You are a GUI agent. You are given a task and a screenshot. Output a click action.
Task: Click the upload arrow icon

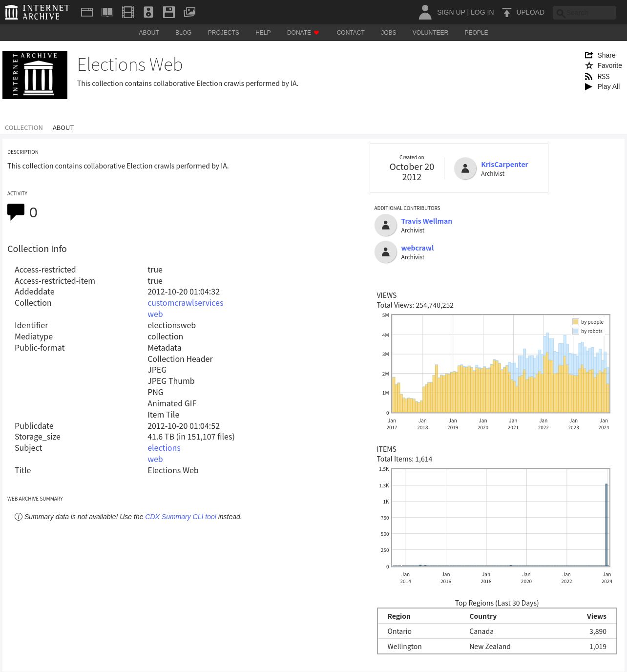[507, 12]
